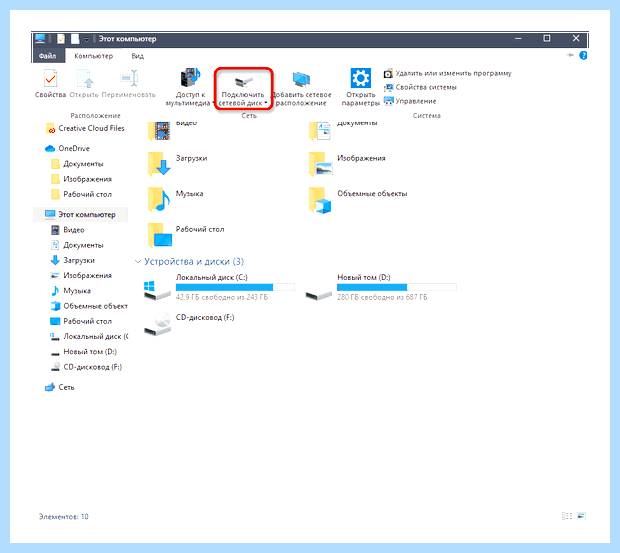This screenshot has width=620, height=553.
Task: Select Новый том (D:) in the navigation pane
Action: pyautogui.click(x=84, y=352)
